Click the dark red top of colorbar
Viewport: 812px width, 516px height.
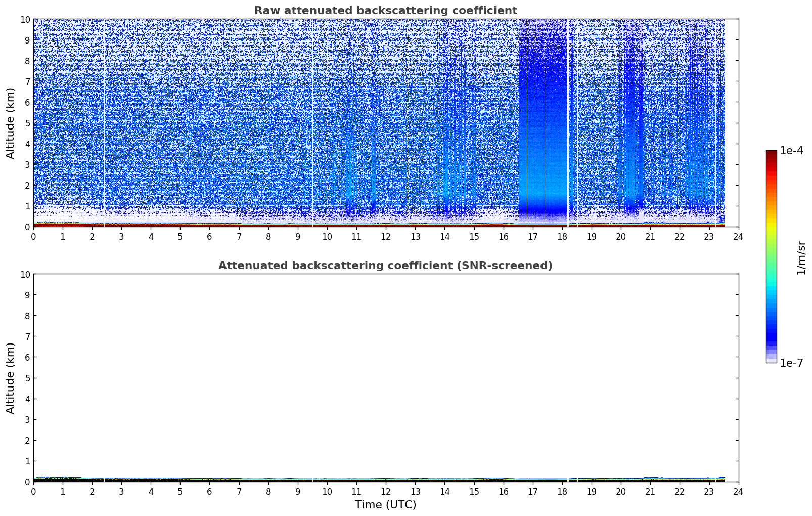pyautogui.click(x=771, y=154)
